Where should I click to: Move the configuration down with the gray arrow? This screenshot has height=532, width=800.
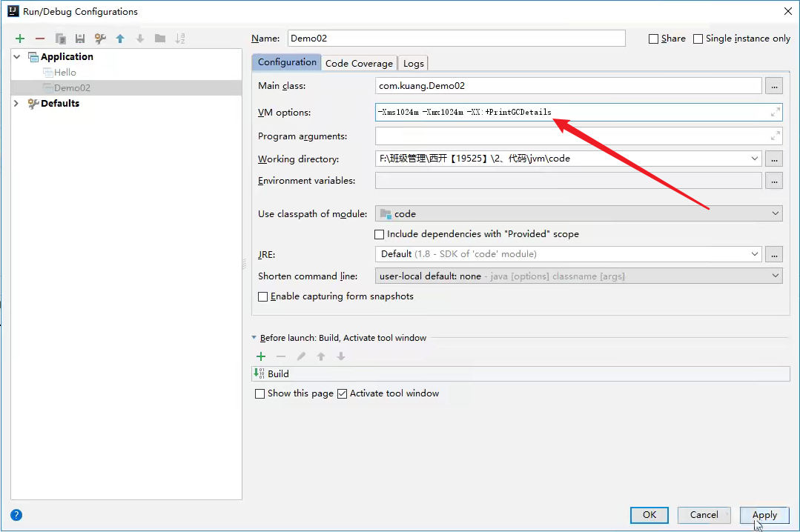[x=140, y=39]
